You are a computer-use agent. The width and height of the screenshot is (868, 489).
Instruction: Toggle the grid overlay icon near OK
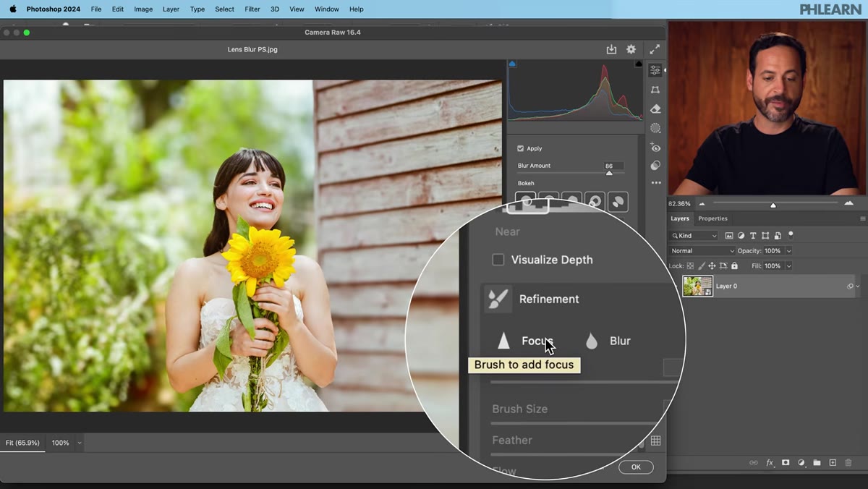point(655,441)
